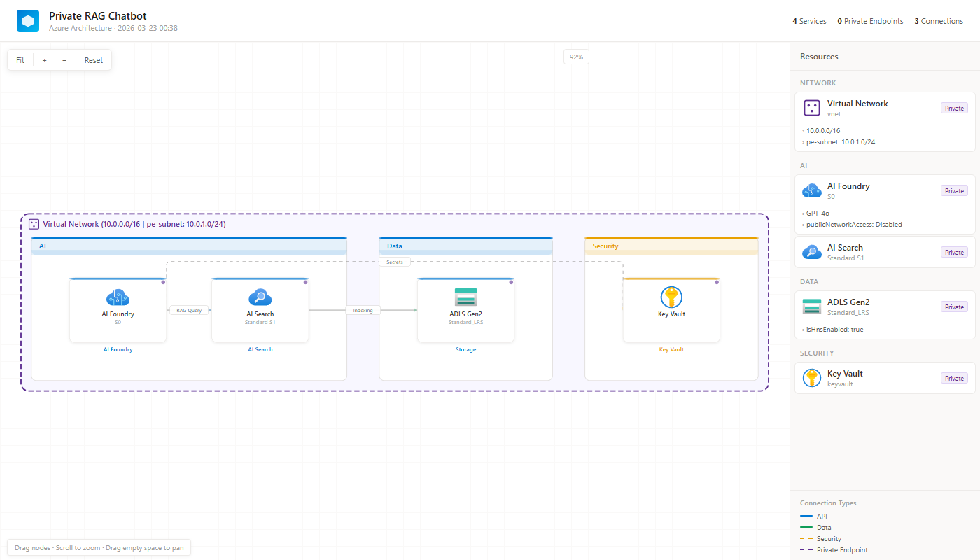Click the Key Vault icon in Resources panel
Viewport: 980px width, 560px height.
(812, 378)
